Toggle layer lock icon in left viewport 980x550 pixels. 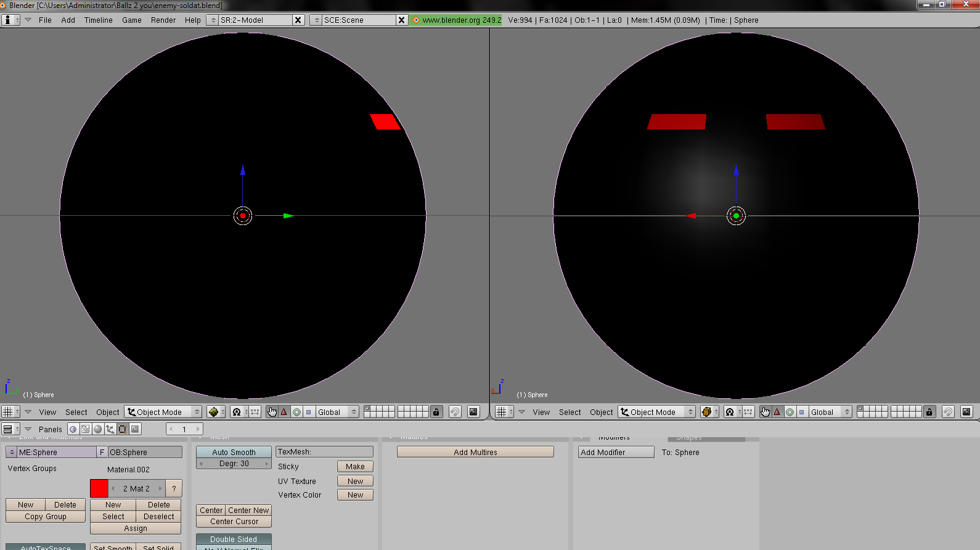click(436, 412)
